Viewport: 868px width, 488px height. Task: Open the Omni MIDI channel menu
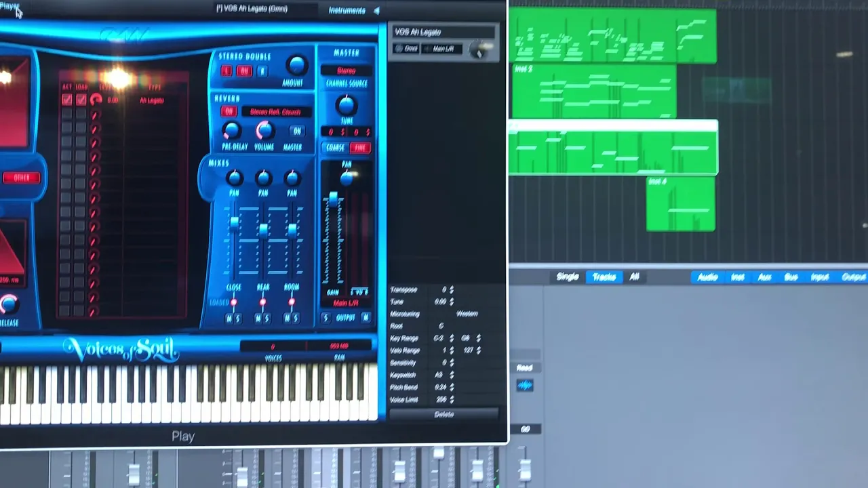point(406,49)
